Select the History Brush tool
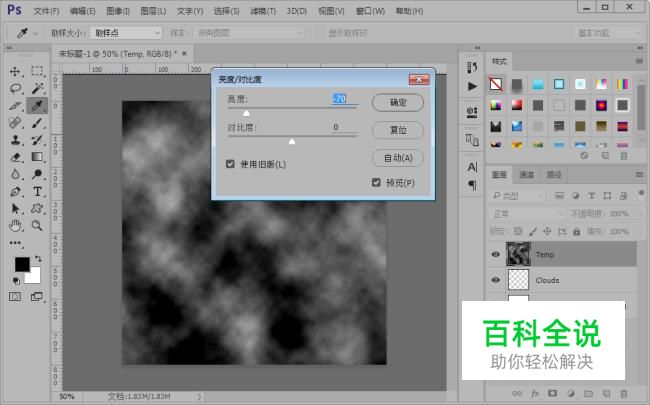650x405 pixels. click(37, 140)
